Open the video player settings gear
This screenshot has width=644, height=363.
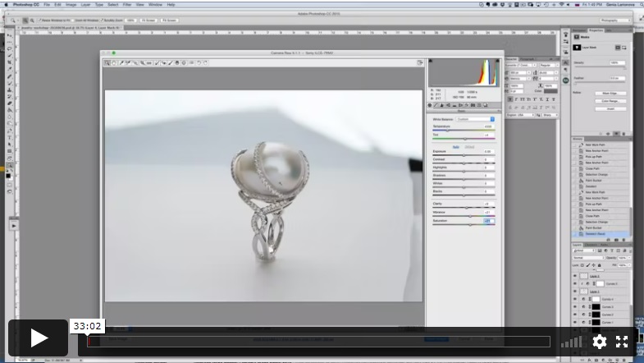click(x=600, y=342)
